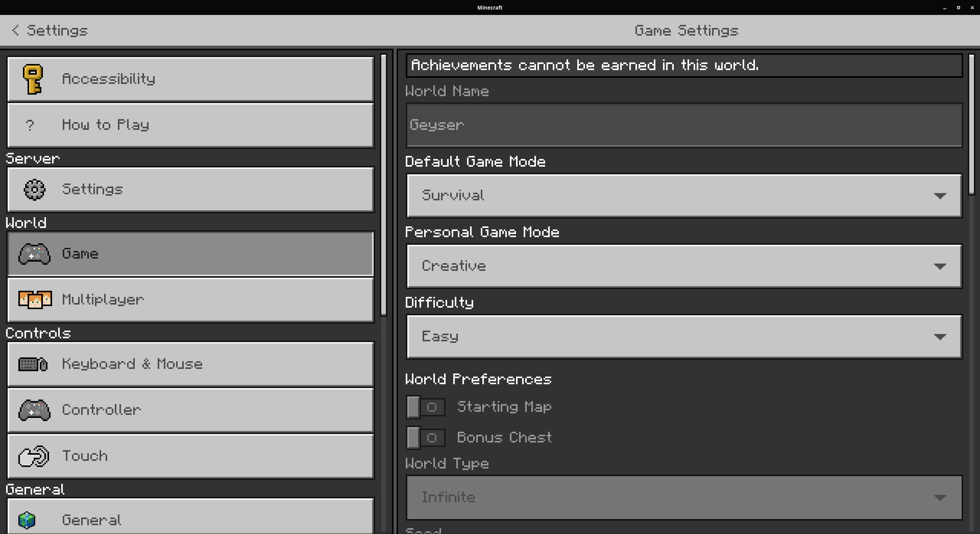
Task: Go back using the Settings back arrow
Action: pyautogui.click(x=16, y=30)
